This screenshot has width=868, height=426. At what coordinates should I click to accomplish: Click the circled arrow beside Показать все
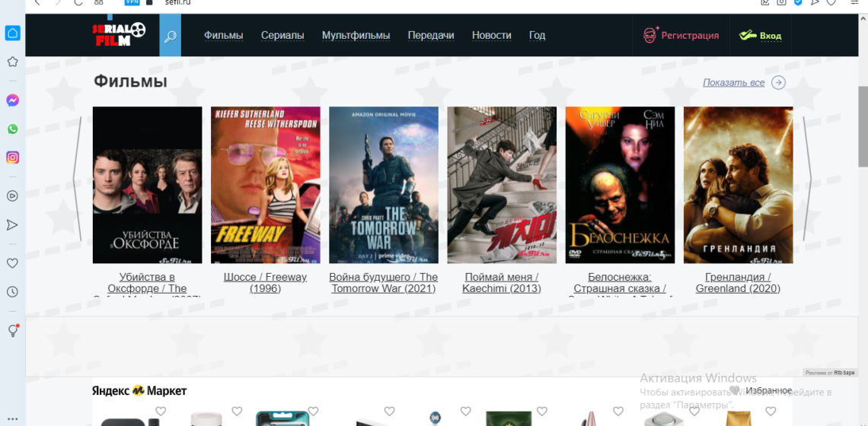click(x=778, y=83)
